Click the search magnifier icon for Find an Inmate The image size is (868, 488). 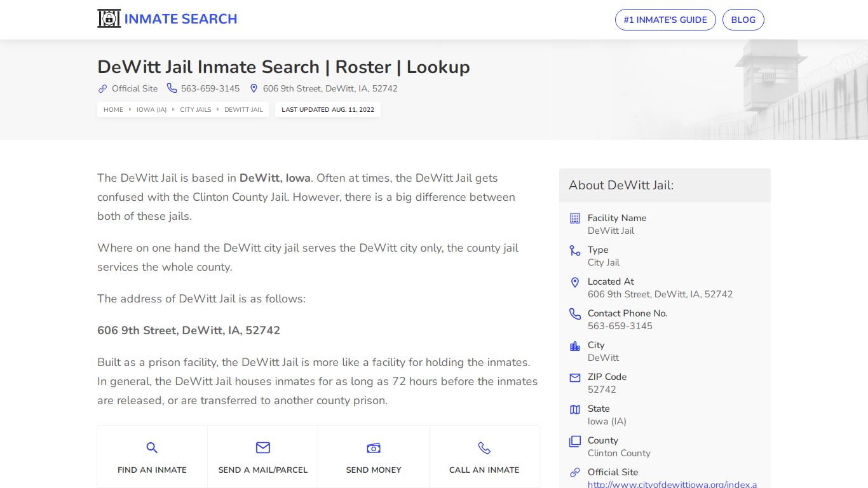[x=152, y=448]
